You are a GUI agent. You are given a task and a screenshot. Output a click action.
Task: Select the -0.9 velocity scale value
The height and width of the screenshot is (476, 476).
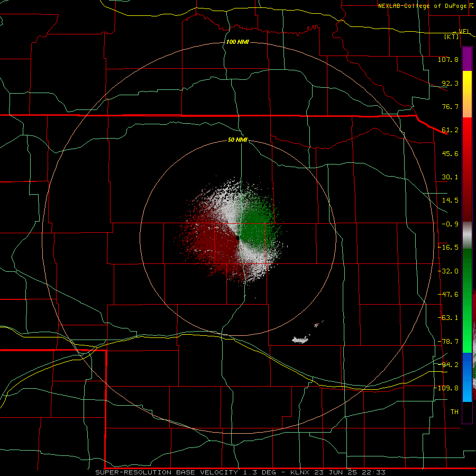450,224
